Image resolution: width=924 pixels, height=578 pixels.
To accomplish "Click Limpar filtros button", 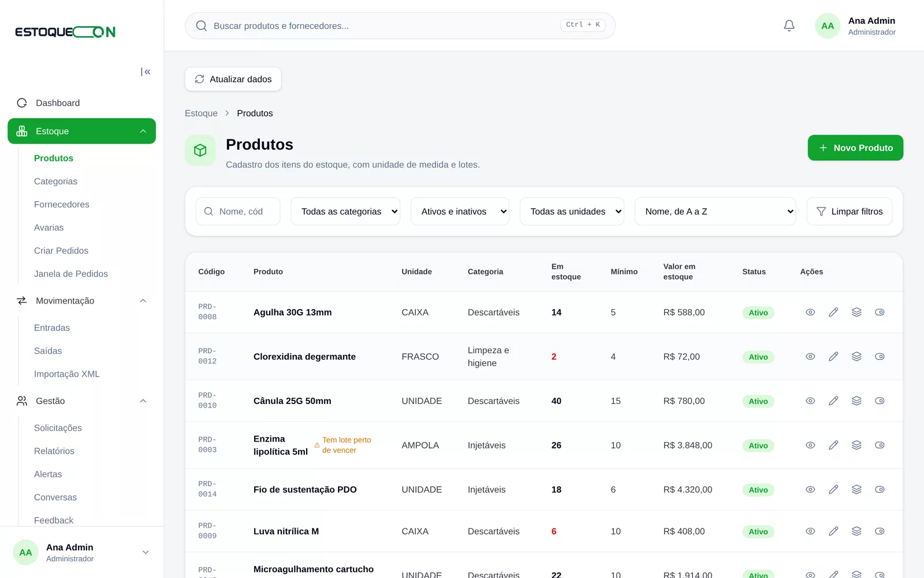I will 850,212.
